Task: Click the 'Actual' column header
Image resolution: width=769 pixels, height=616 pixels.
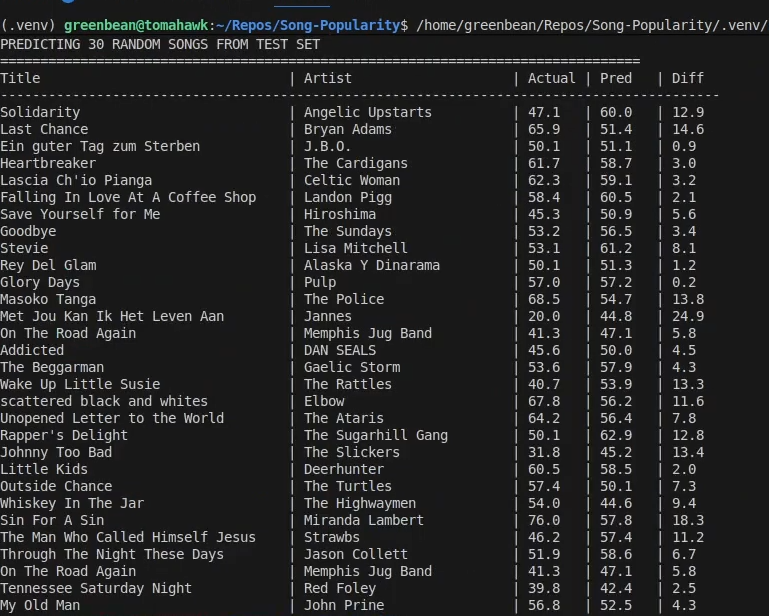Action: pyautogui.click(x=552, y=78)
